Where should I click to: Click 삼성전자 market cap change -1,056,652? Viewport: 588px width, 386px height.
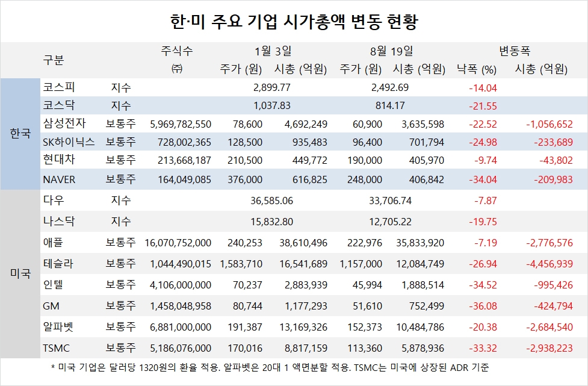click(549, 124)
